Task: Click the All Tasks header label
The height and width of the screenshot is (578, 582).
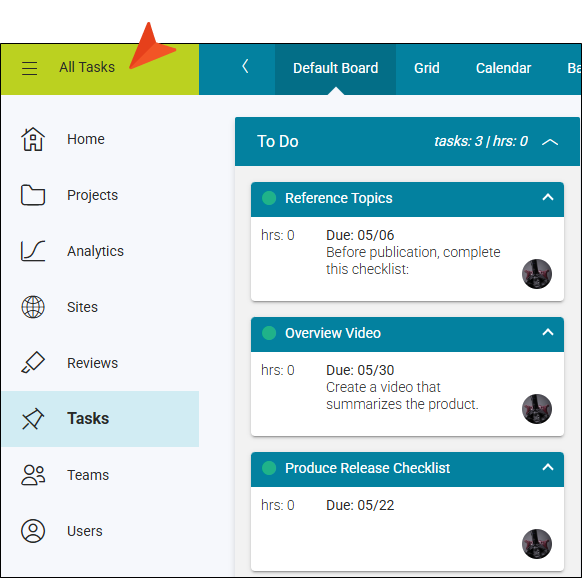Action: pos(87,67)
